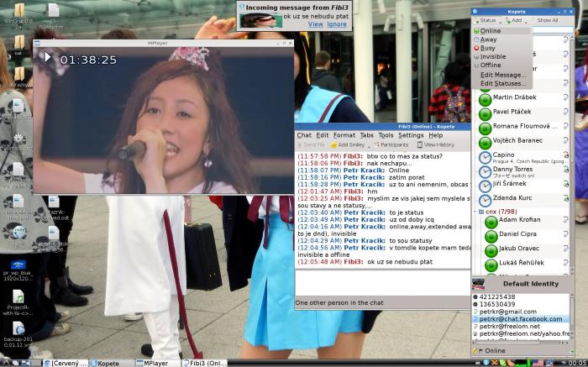The width and height of the screenshot is (588, 367).
Task: Click the account list horizontal scrollbar
Action: tap(522, 343)
